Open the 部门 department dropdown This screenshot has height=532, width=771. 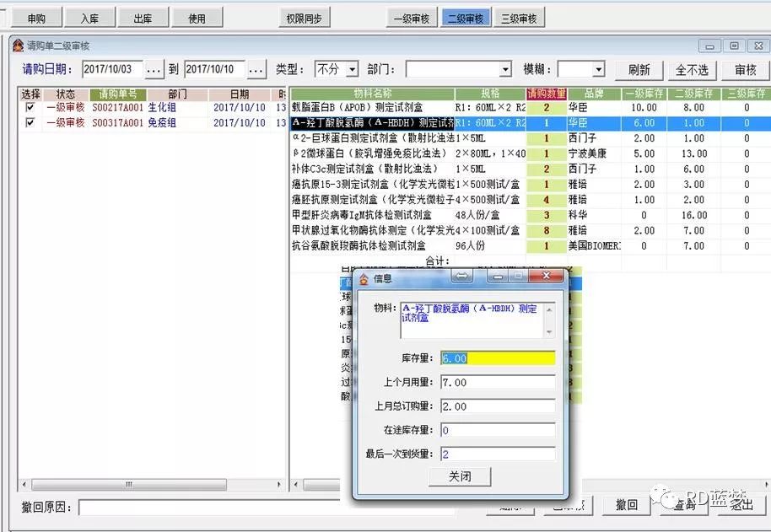(505, 69)
